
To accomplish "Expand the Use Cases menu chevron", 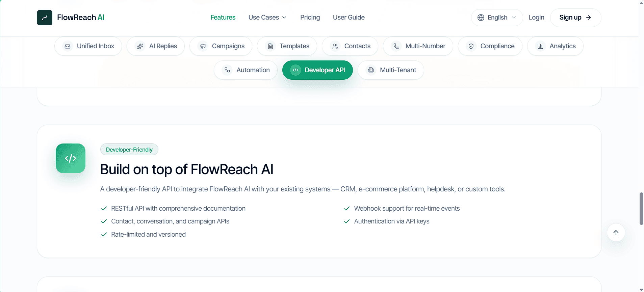I will point(284,18).
